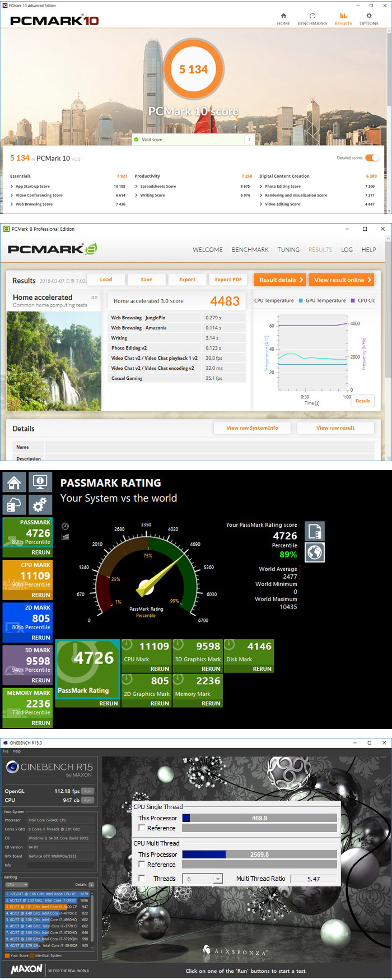Click This Processor multi thread bar 2569.8
This screenshot has width=392, height=980.
point(260,854)
